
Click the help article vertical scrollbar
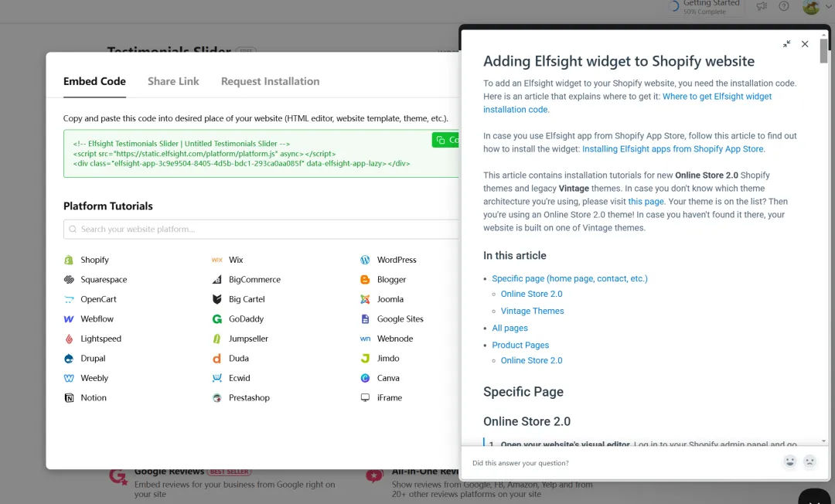pyautogui.click(x=823, y=232)
